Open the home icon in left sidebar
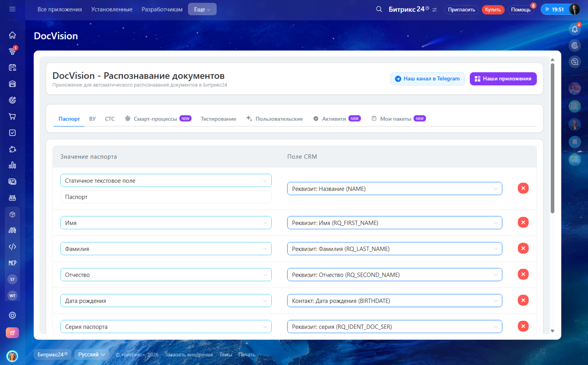 (13, 35)
